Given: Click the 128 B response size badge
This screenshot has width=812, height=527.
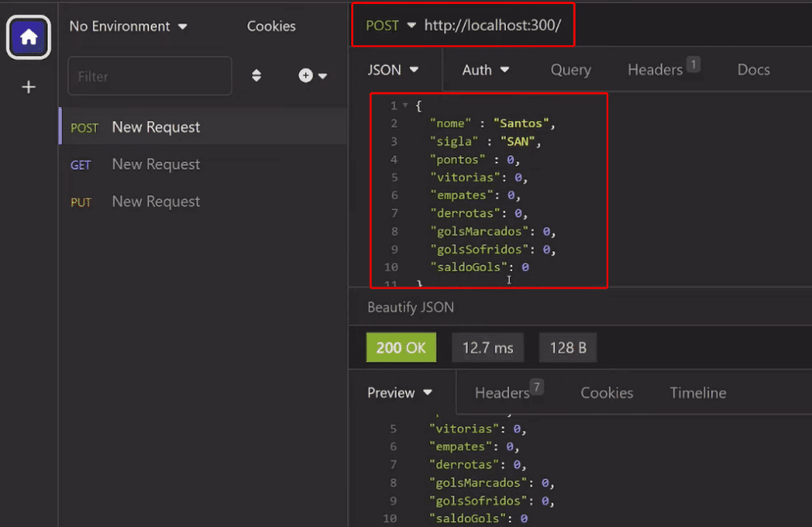Looking at the screenshot, I should [568, 347].
